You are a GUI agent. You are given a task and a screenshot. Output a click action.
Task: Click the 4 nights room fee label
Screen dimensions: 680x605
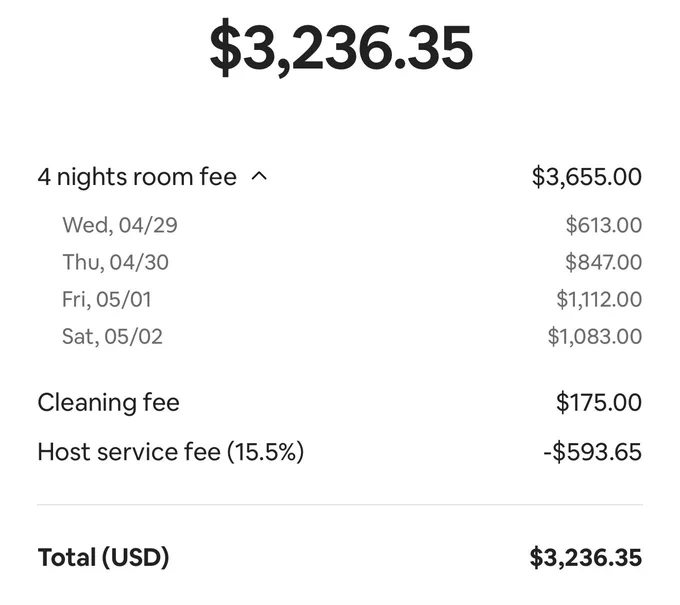[x=137, y=177]
